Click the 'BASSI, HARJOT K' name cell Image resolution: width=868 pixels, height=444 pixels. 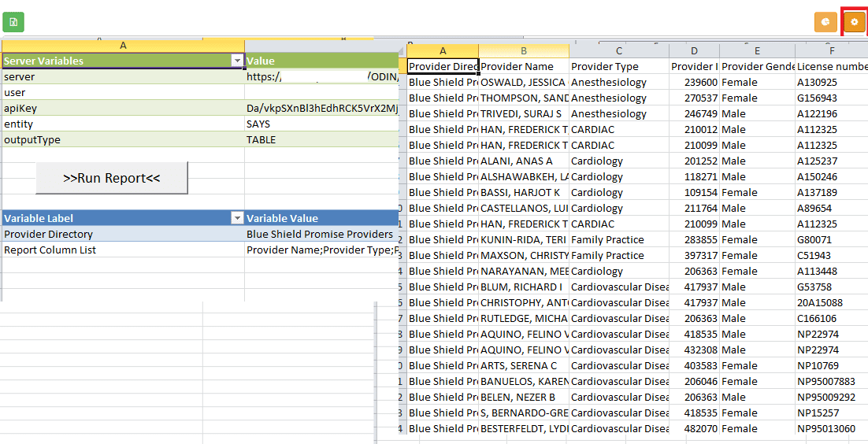(x=524, y=193)
